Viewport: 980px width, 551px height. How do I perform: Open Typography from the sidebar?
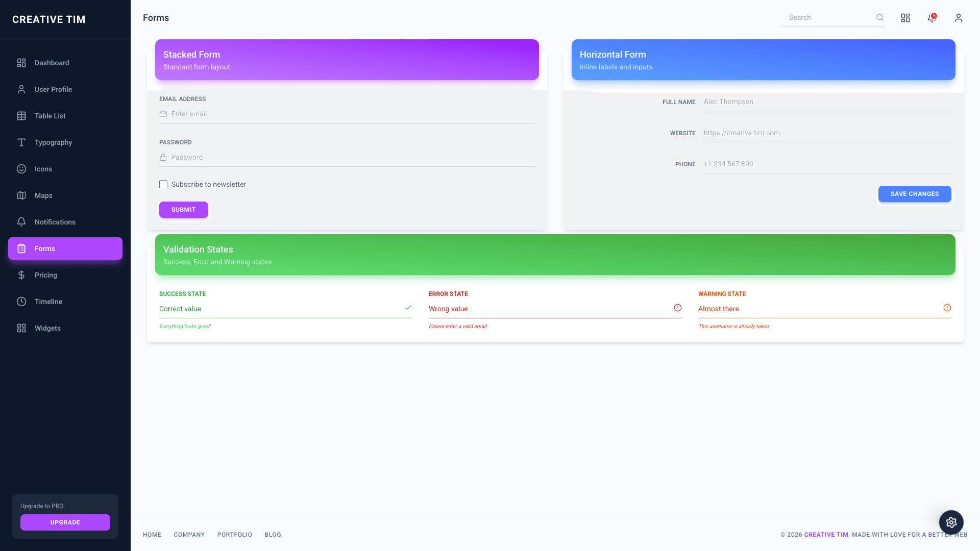[53, 142]
